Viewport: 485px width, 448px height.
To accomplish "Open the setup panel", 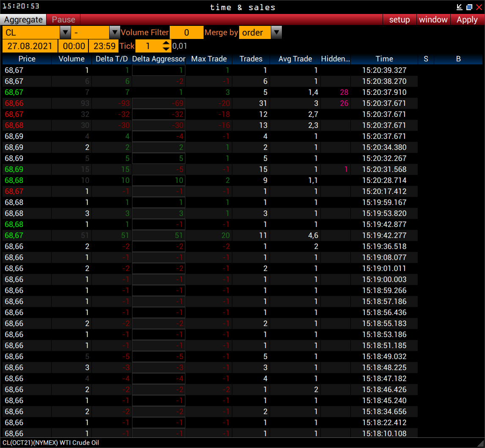I will coord(399,19).
